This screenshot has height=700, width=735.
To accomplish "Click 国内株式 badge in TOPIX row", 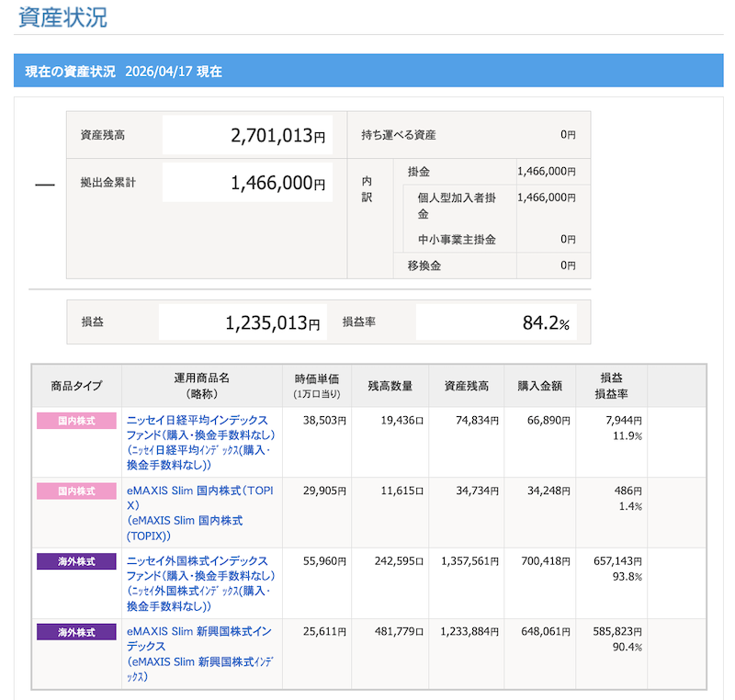I will (x=76, y=491).
